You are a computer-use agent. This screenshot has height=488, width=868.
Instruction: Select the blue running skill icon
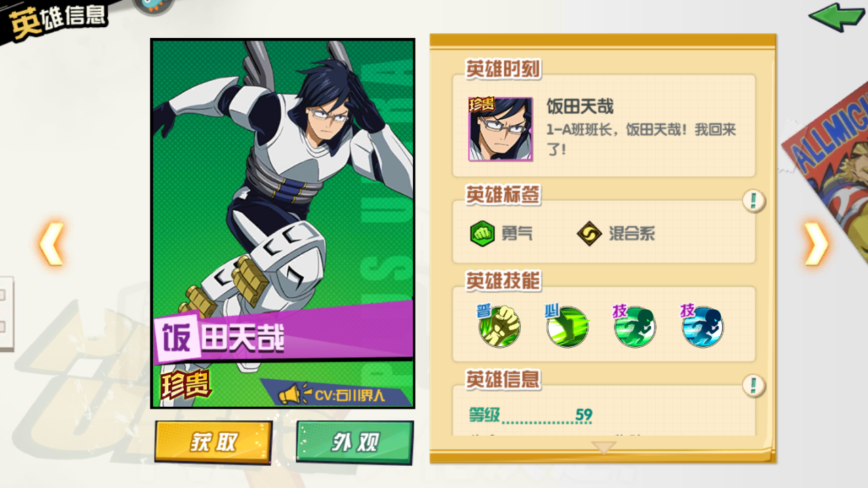pyautogui.click(x=703, y=326)
